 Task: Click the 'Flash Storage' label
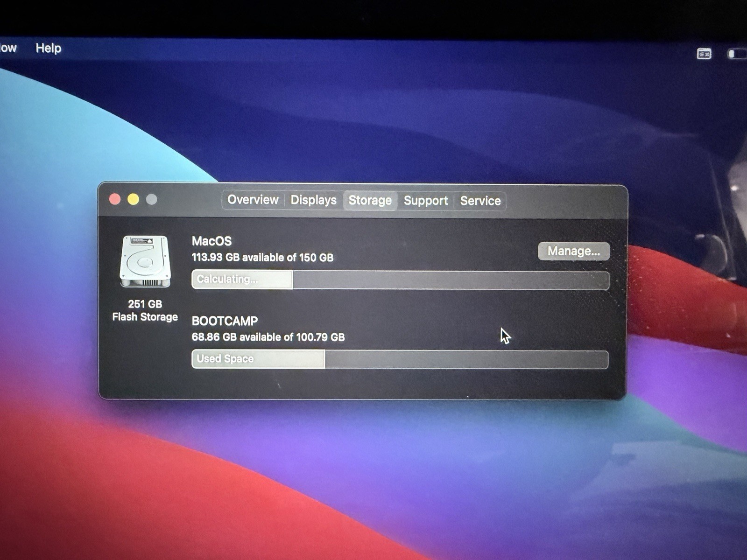tap(145, 317)
